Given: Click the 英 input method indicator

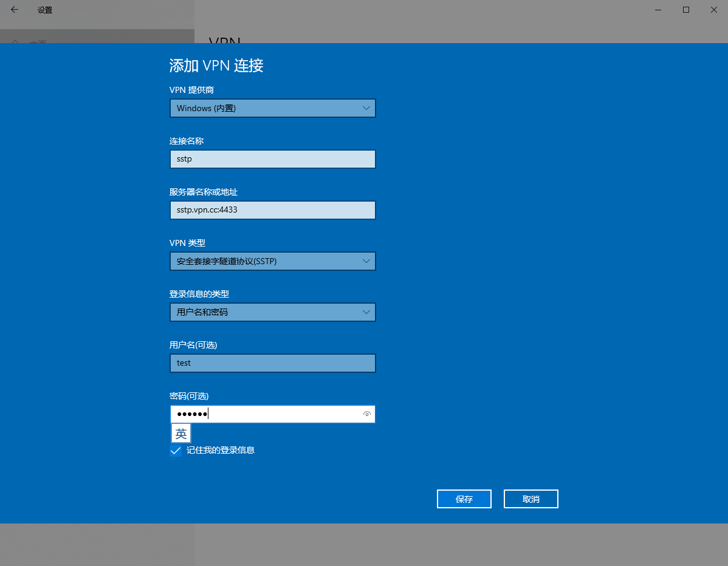Looking at the screenshot, I should pos(181,434).
